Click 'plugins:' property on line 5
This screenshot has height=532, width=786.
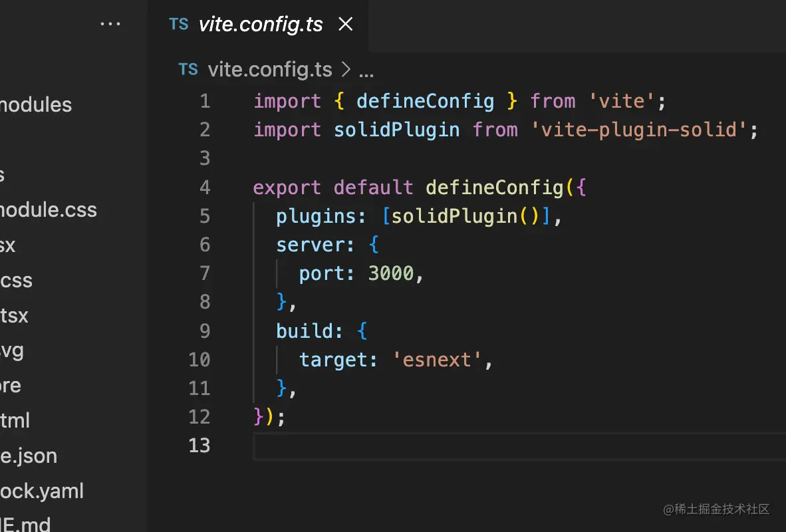click(321, 216)
